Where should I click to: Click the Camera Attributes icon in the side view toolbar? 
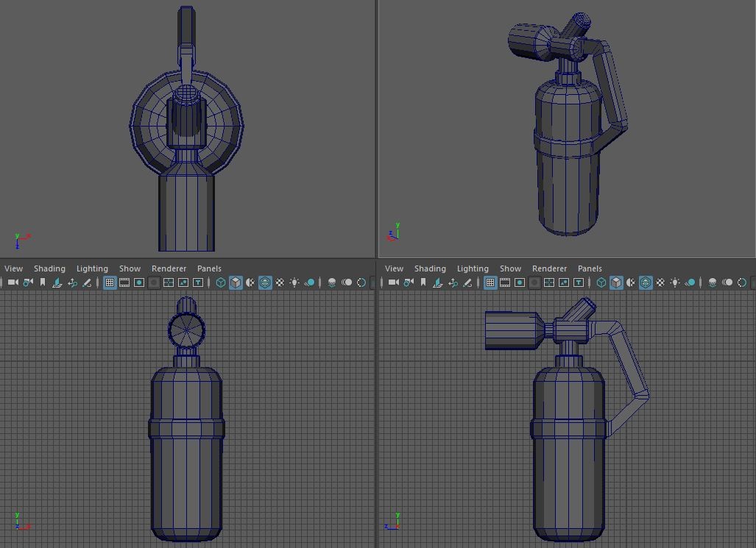pyautogui.click(x=409, y=282)
